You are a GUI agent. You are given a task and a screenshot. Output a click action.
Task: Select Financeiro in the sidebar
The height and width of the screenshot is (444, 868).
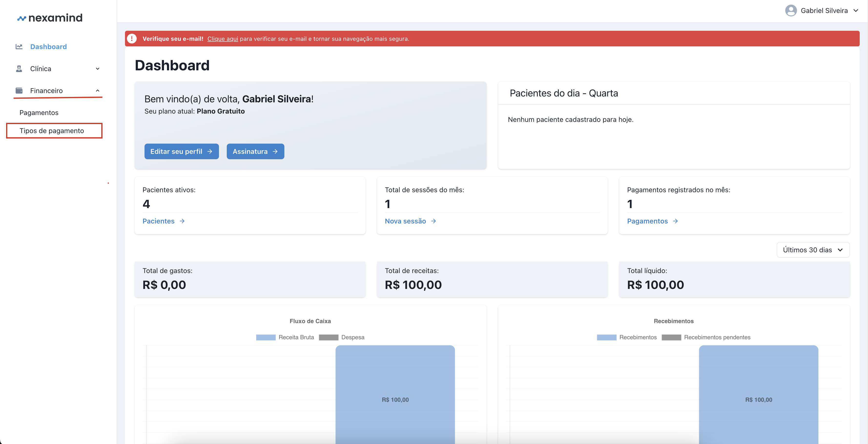pyautogui.click(x=46, y=91)
